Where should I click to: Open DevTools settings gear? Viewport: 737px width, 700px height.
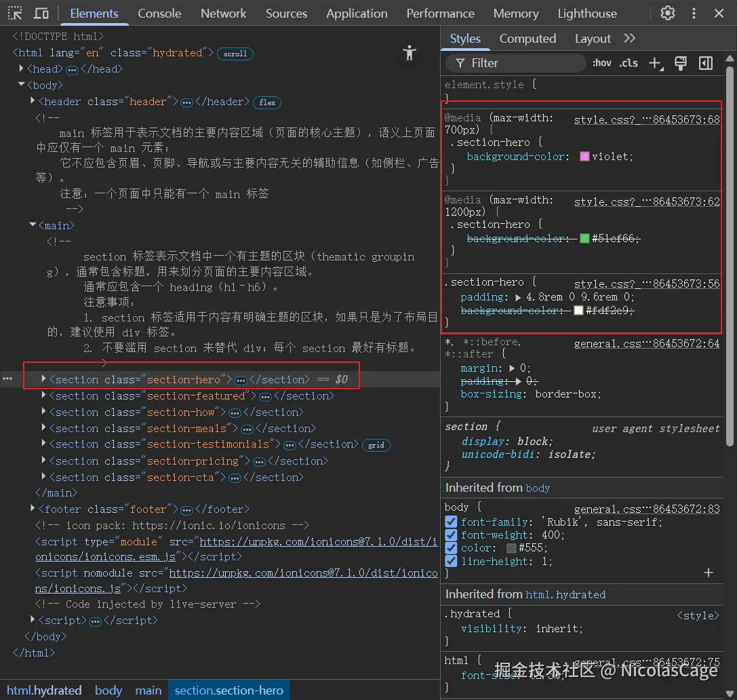pos(667,13)
